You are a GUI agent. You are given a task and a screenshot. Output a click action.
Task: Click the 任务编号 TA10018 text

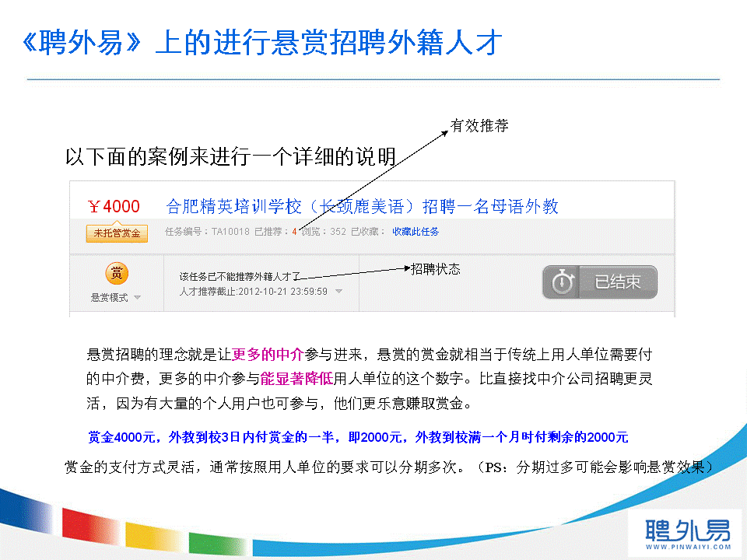point(208,232)
